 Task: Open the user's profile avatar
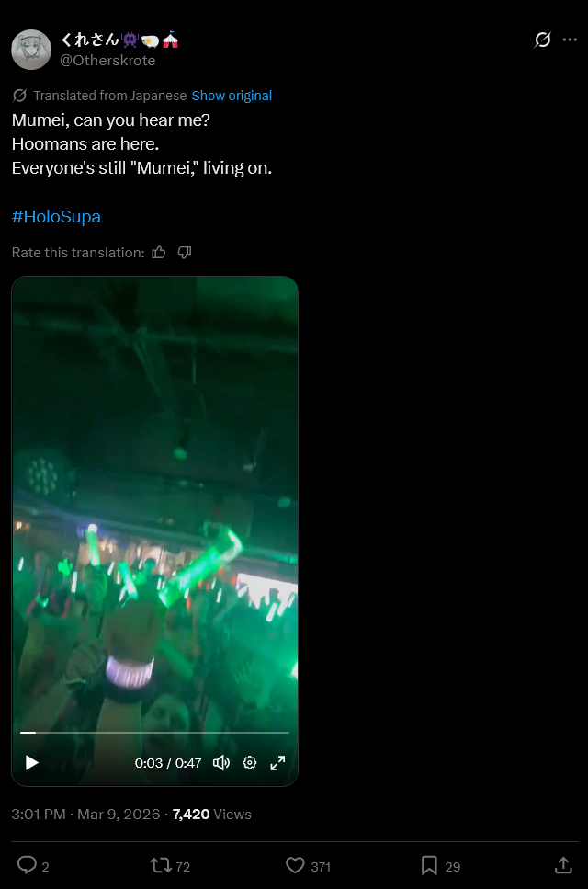click(31, 50)
